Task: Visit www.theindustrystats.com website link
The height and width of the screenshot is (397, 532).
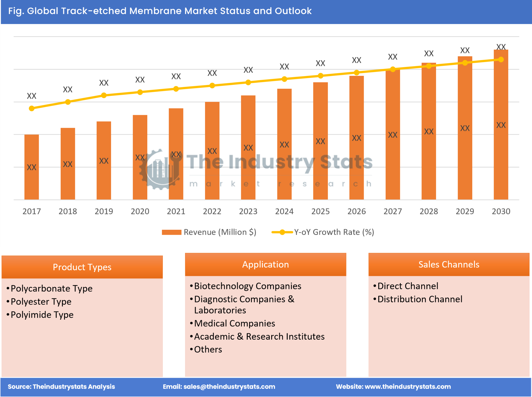Action: pos(394,387)
